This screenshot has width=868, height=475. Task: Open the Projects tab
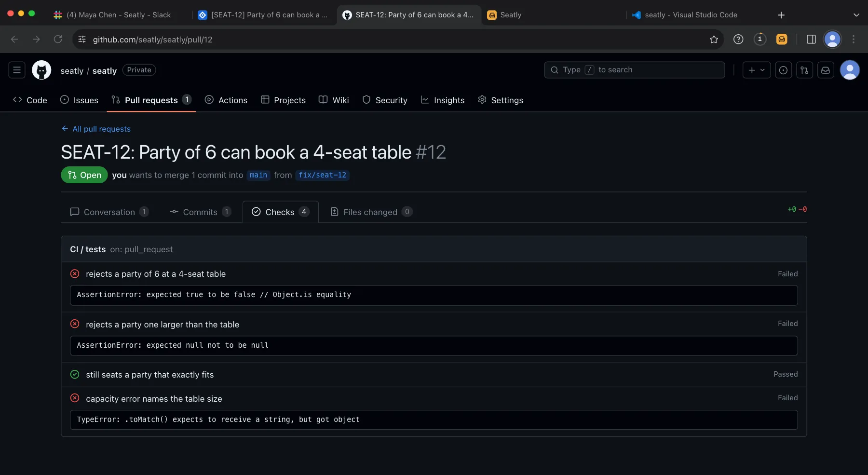click(x=284, y=100)
